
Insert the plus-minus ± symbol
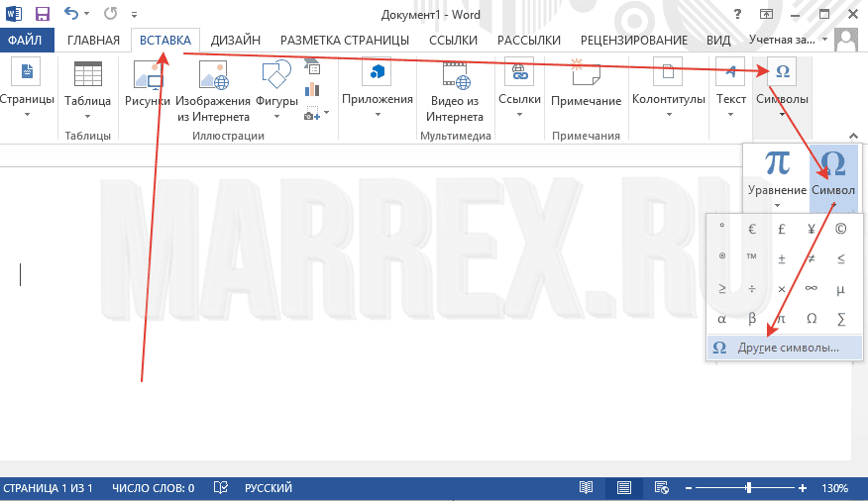[782, 258]
